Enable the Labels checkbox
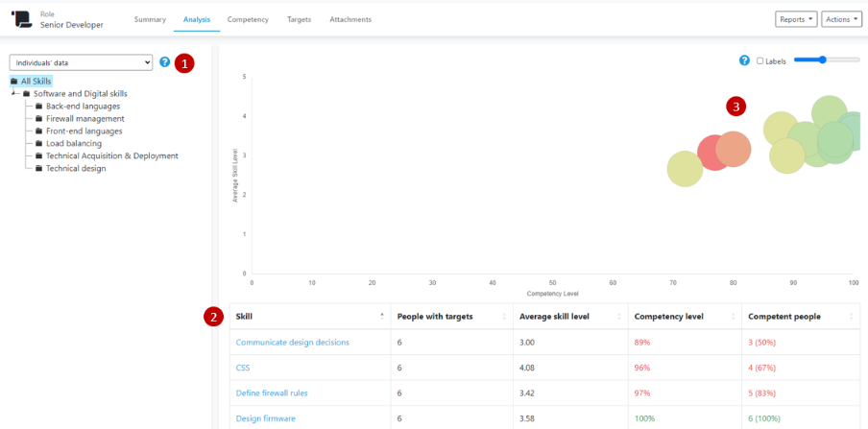The width and height of the screenshot is (868, 429). tap(760, 60)
